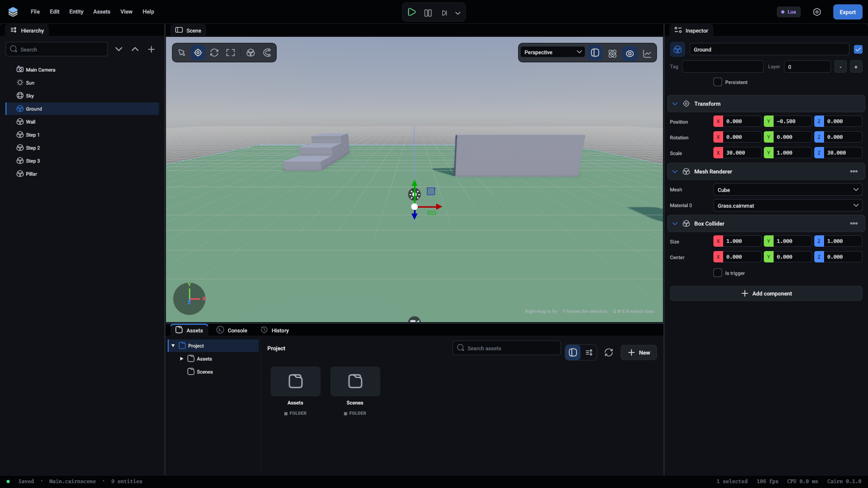Click the Add component button

coord(766,293)
